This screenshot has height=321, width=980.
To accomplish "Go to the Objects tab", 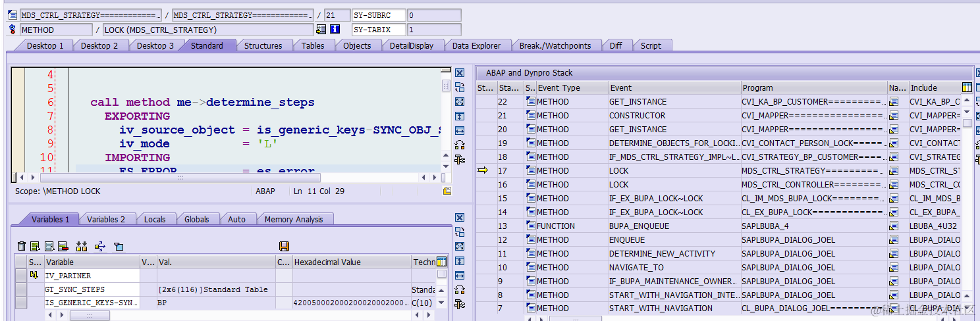I will pyautogui.click(x=357, y=45).
